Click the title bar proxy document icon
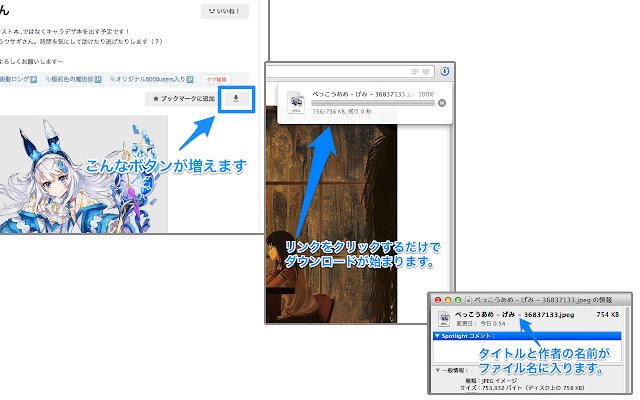Image resolution: width=640 pixels, height=400 pixels. tap(469, 300)
